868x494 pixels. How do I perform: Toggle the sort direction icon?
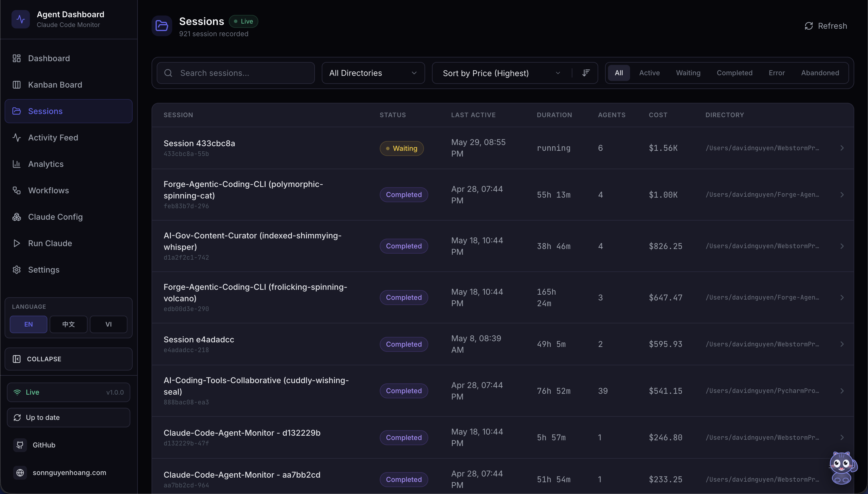tap(586, 73)
